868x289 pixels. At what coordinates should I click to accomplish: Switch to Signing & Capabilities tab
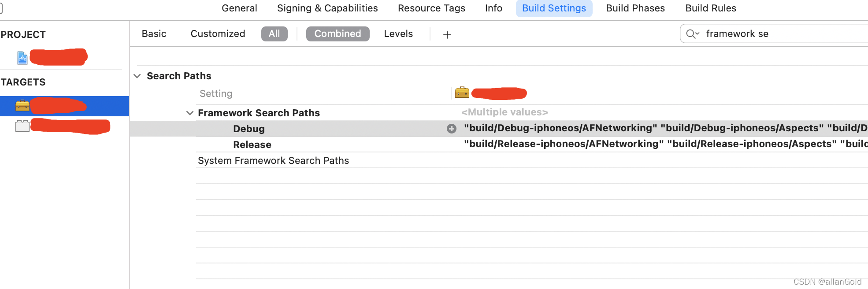(327, 8)
